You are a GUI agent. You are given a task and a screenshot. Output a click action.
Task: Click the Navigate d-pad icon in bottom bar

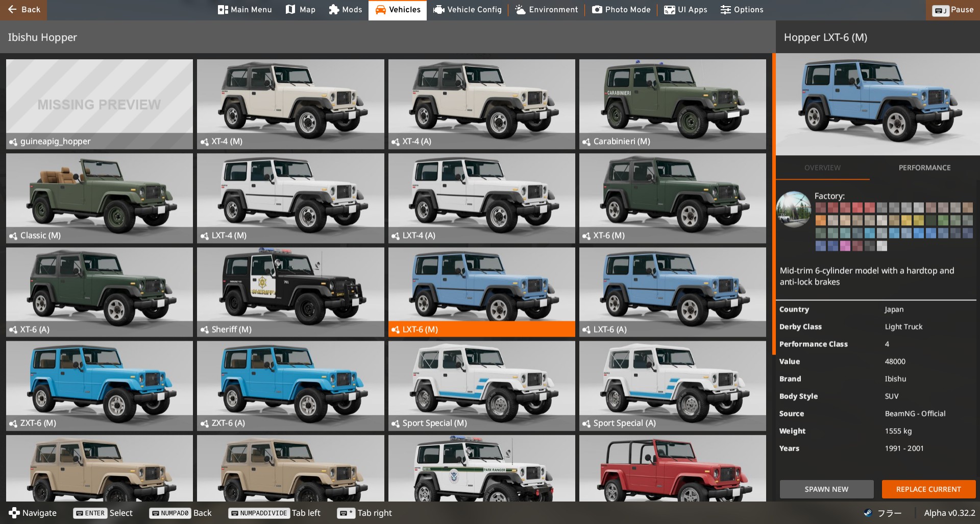pyautogui.click(x=14, y=513)
